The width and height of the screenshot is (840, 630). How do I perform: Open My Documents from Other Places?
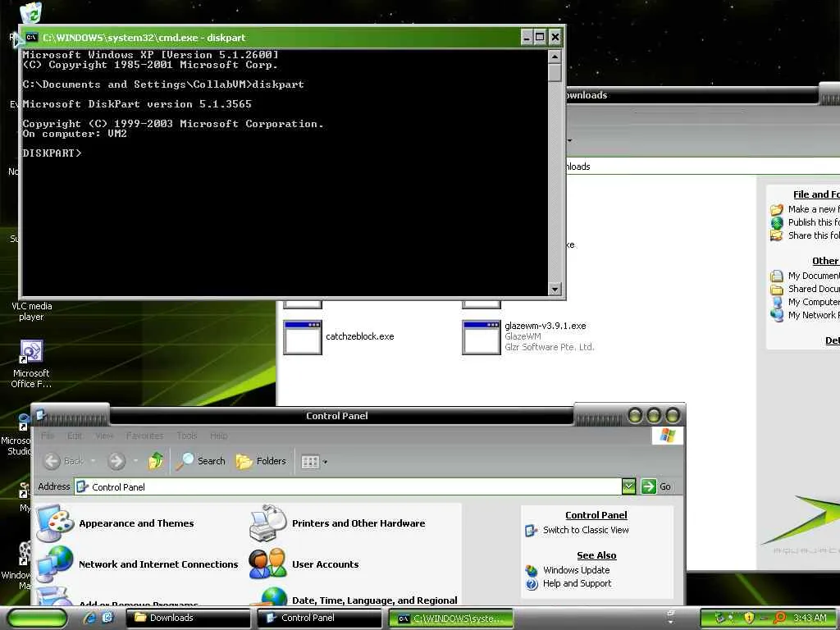pos(805,276)
